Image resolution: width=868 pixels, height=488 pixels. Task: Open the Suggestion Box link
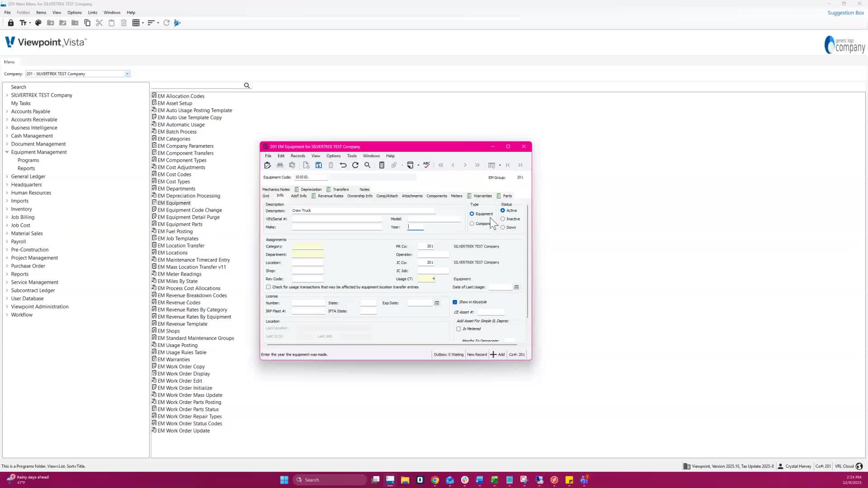(x=845, y=13)
